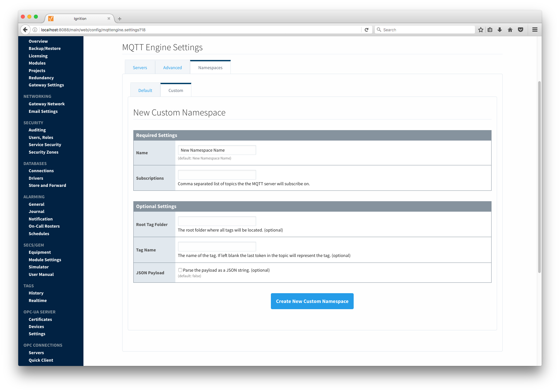Open Projects in the sidebar

pyautogui.click(x=37, y=71)
